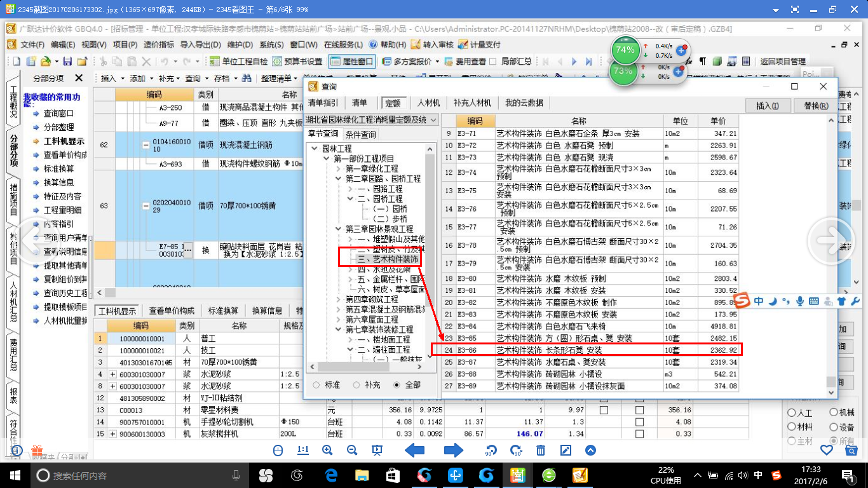
Task: Click the undo arrow icon
Action: (165, 62)
